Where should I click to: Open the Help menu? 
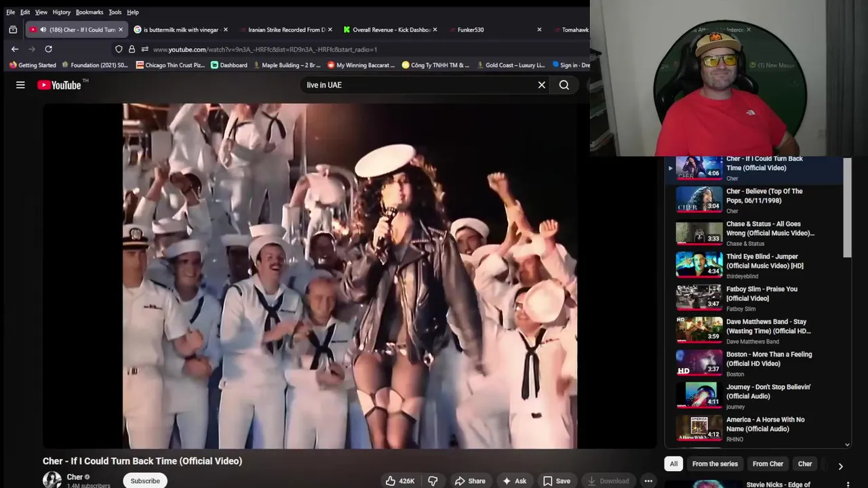pyautogui.click(x=133, y=12)
